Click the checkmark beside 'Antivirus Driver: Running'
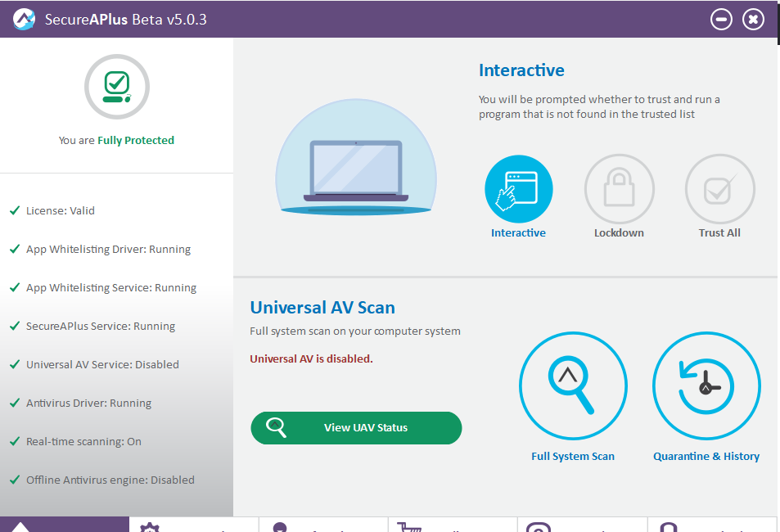 [15, 403]
